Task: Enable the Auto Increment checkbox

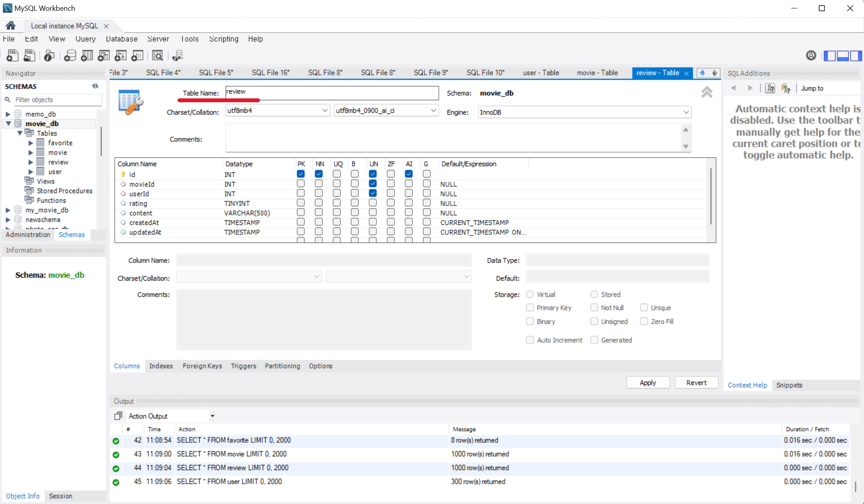Action: 530,340
